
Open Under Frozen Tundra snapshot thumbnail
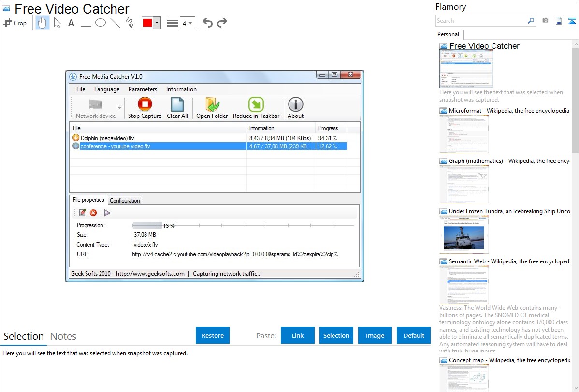point(464,234)
